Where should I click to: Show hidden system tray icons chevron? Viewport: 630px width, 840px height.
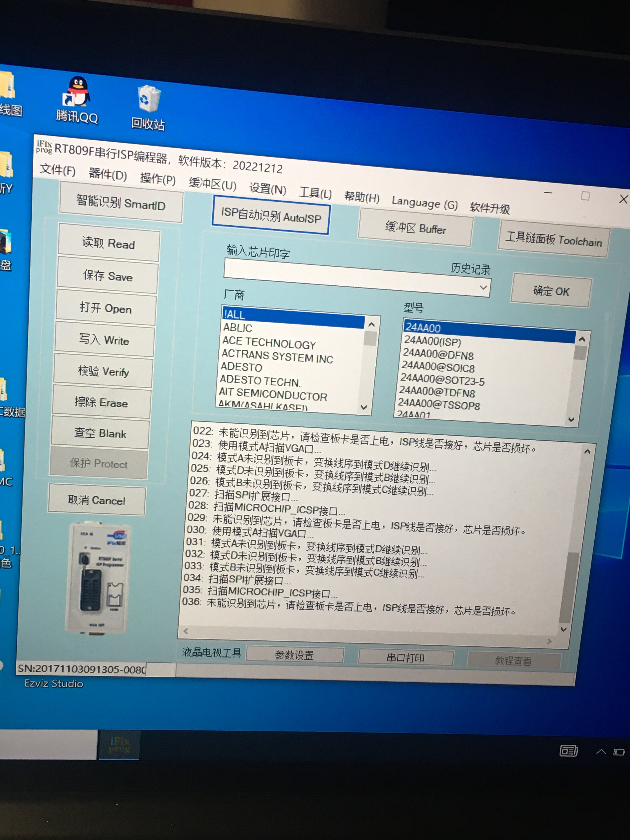[x=601, y=751]
